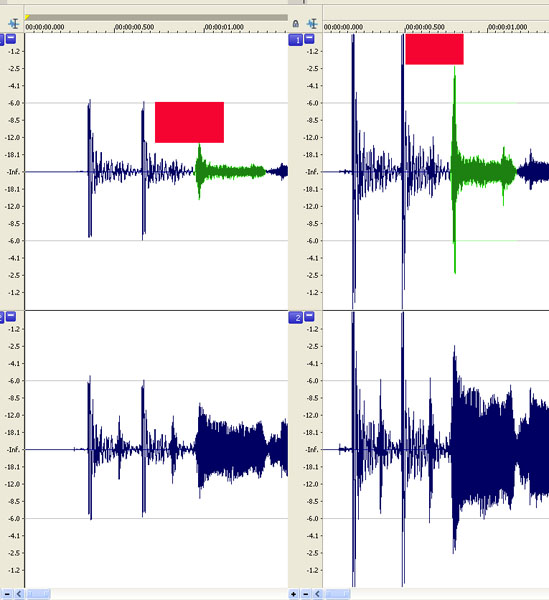Click the red rectangle in the left waveform

(189, 122)
